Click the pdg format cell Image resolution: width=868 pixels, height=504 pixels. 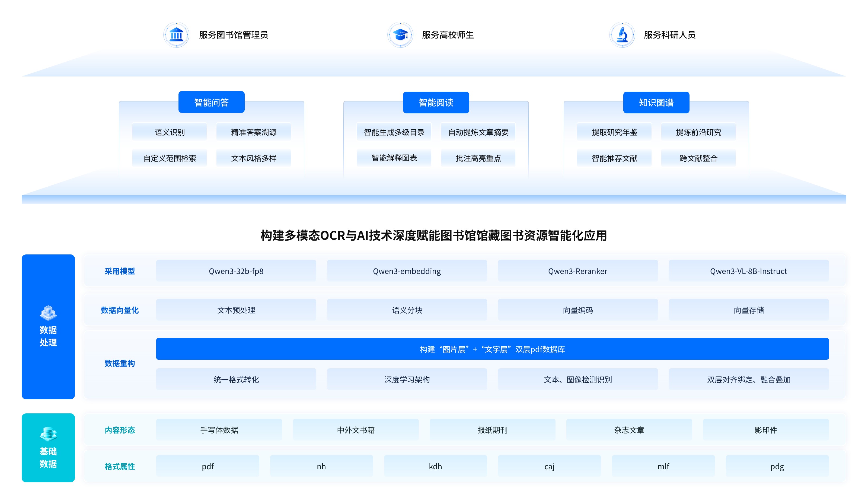coord(777,466)
